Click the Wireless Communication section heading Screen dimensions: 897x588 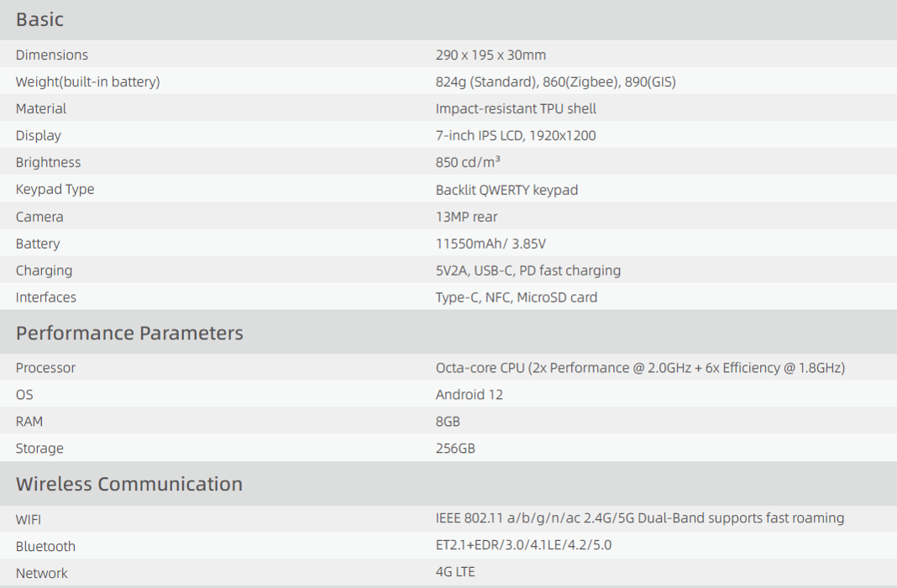[129, 484]
